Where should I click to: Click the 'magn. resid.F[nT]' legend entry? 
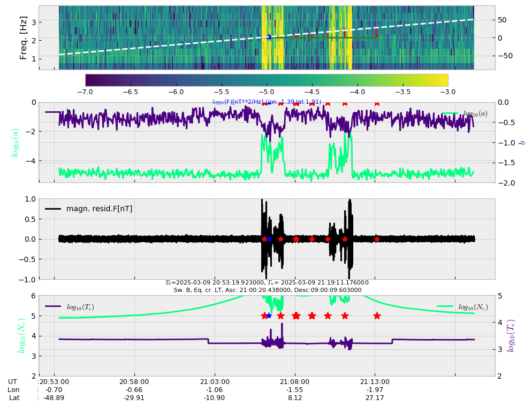89,209
